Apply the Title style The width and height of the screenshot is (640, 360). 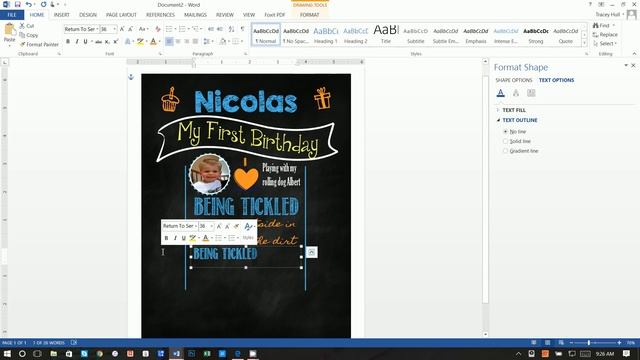(386, 35)
